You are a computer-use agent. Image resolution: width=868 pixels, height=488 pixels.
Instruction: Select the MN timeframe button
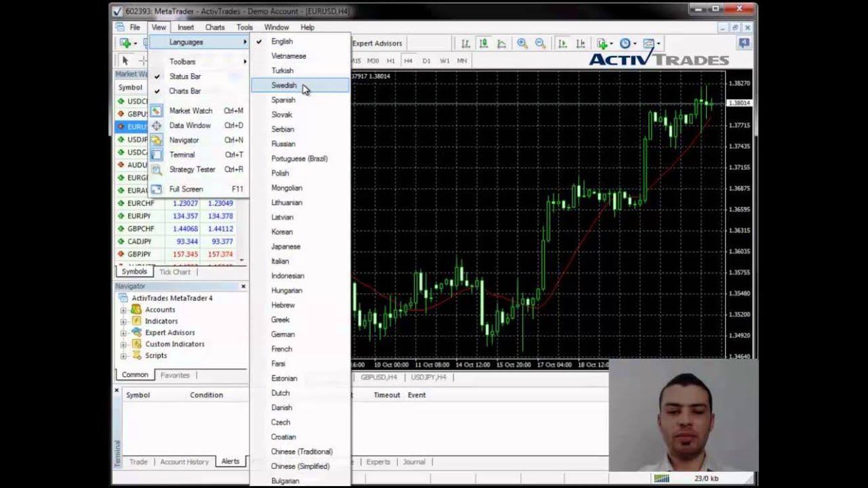pyautogui.click(x=462, y=61)
